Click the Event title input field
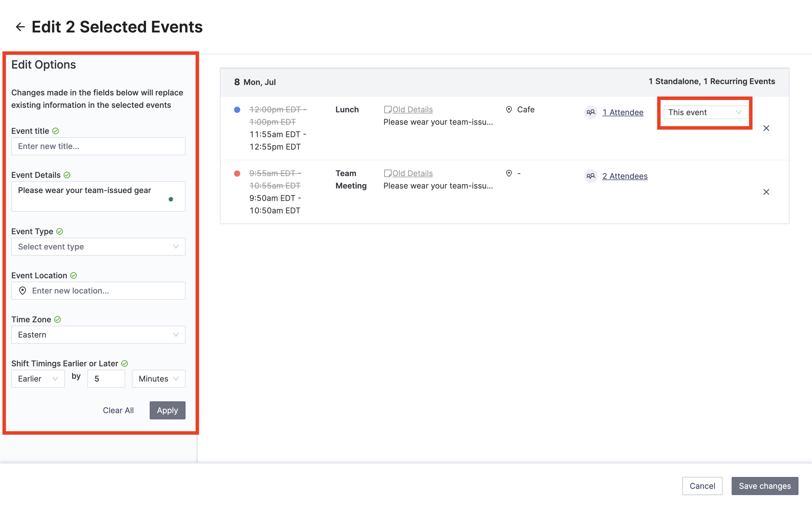Screen dimensions: 812x508 tap(98, 146)
